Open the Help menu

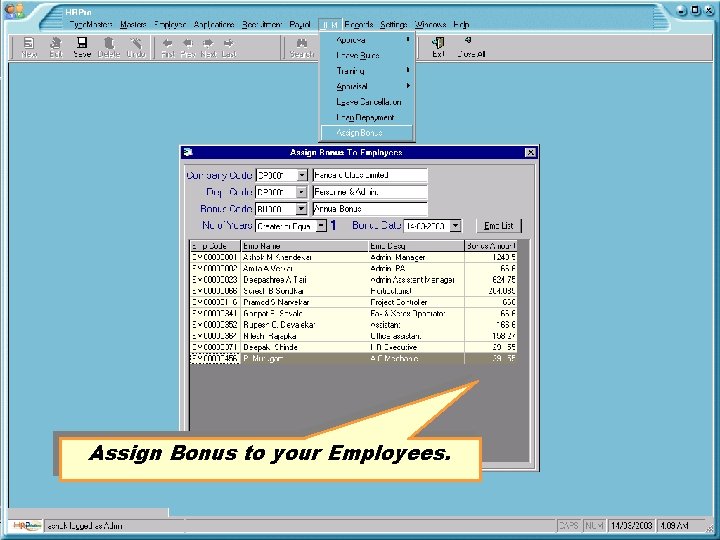coord(461,25)
